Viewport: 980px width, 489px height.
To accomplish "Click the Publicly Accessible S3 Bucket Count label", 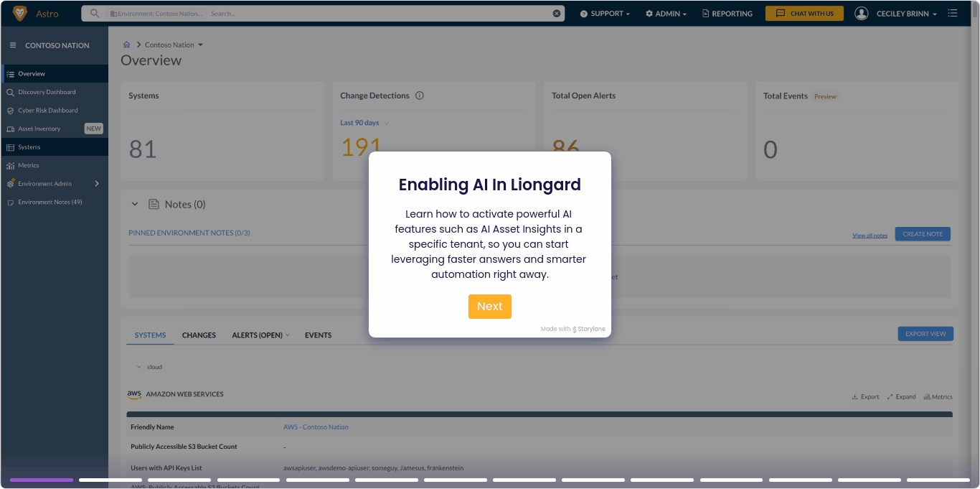I will [x=184, y=447].
